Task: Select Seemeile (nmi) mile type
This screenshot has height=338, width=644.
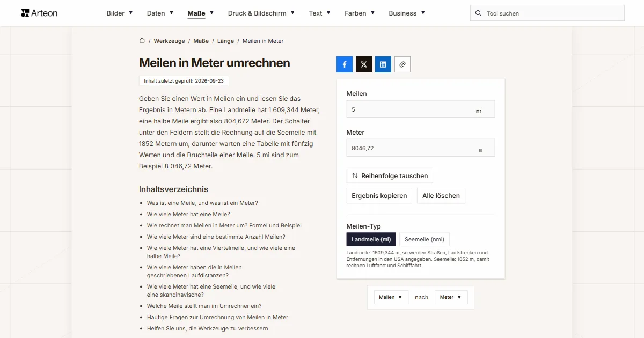Action: [425, 239]
